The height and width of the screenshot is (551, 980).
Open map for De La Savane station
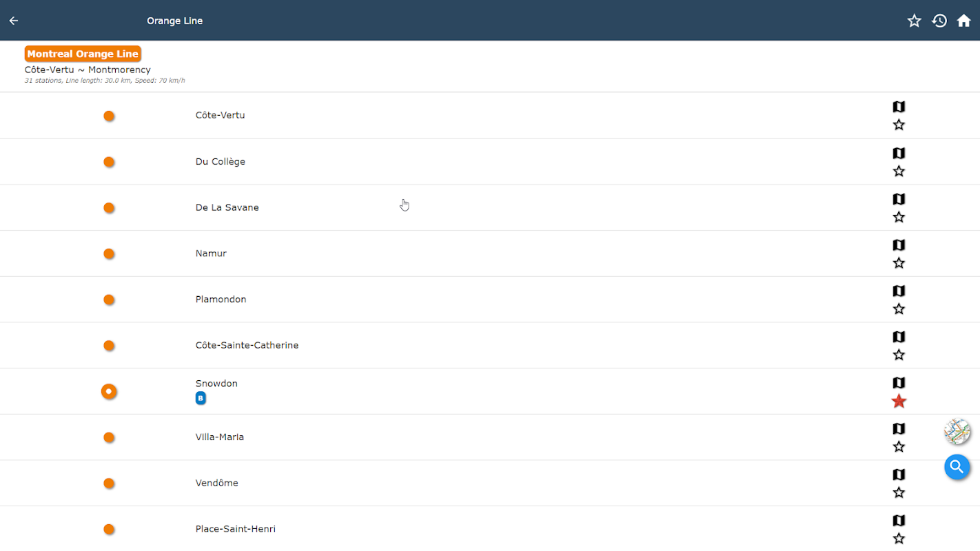point(899,199)
